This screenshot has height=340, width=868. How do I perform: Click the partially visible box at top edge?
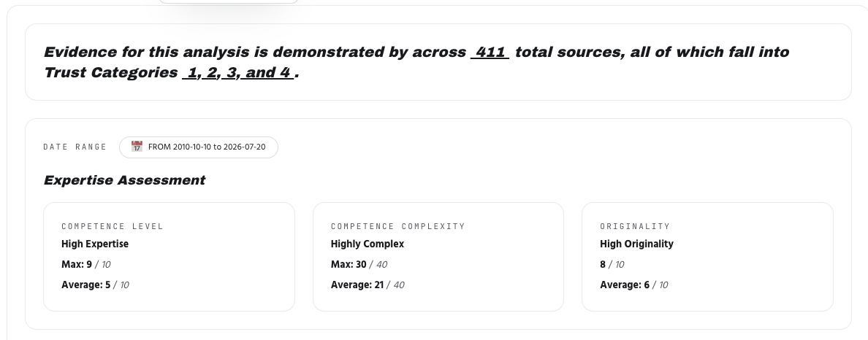228,1
